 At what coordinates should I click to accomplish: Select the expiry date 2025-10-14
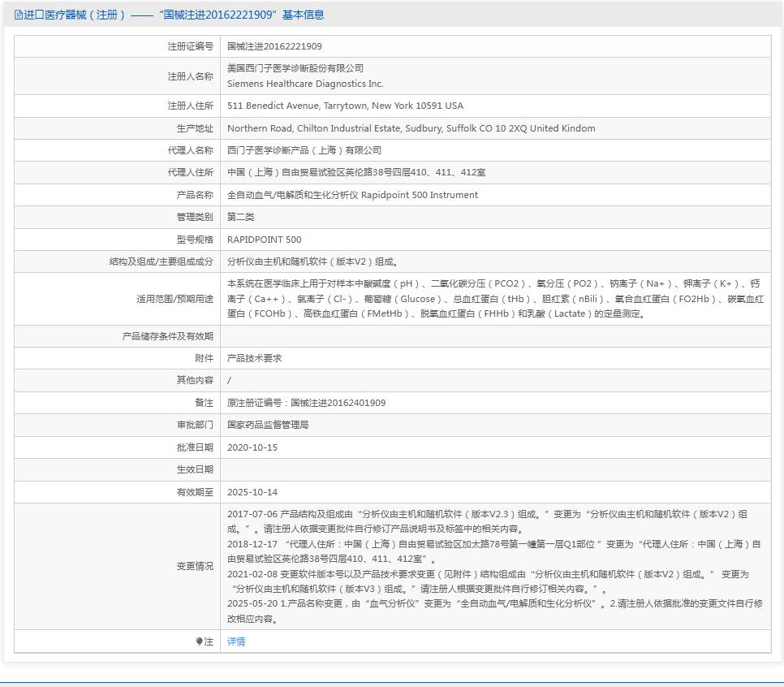coord(252,492)
